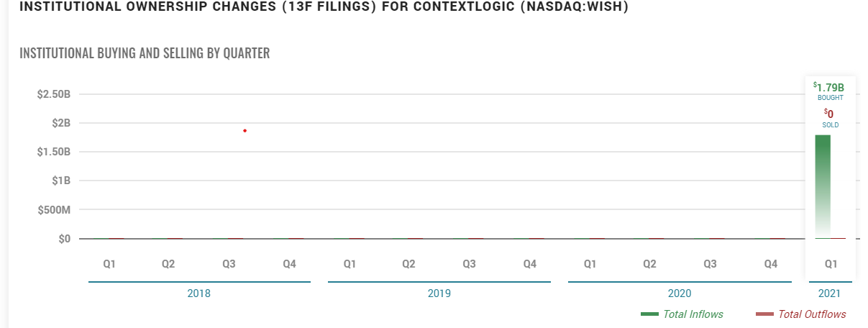Toggle the Total Outflows legend series
Image resolution: width=868 pixels, height=328 pixels.
point(812,314)
